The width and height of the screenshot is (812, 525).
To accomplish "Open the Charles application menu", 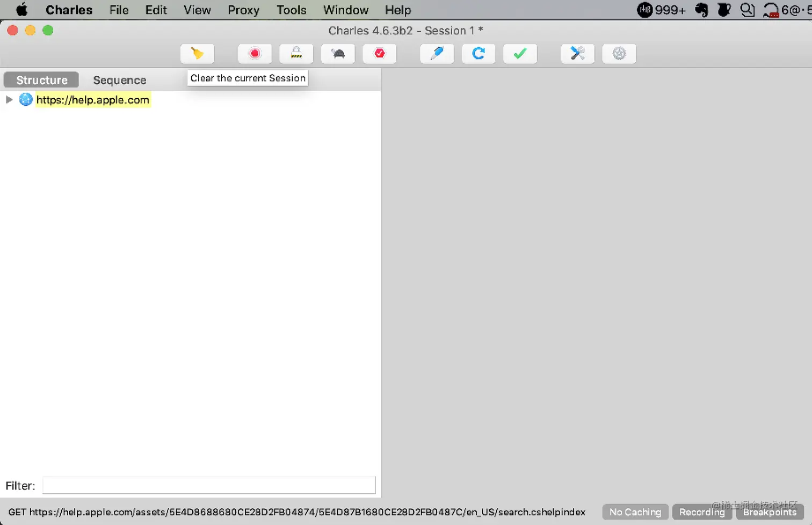I will (69, 10).
